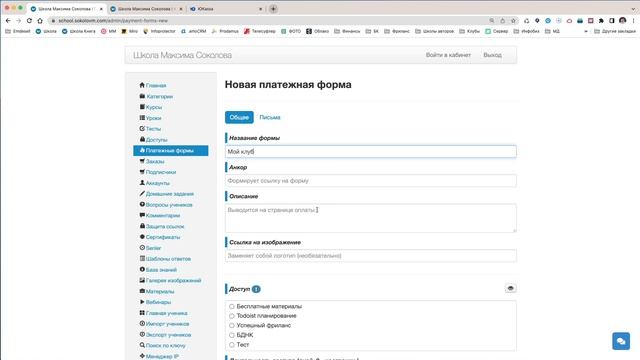Image resolution: width=640 pixels, height=360 pixels.
Task: Expand the Другие закладки folder
Action: pyautogui.click(x=615, y=31)
